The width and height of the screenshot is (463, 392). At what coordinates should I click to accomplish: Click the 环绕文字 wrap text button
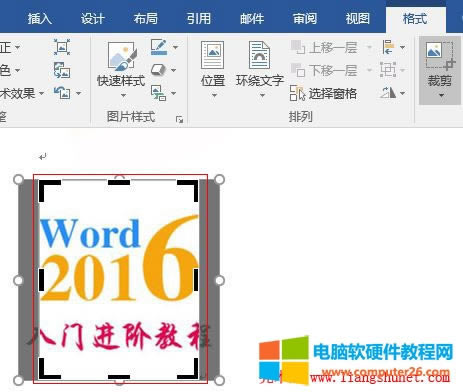(260, 63)
